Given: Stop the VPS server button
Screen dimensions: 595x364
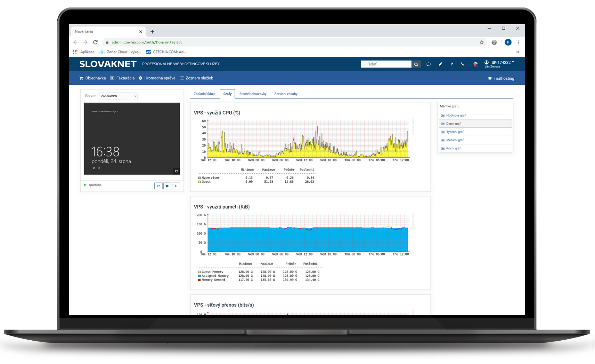Looking at the screenshot, I should 167,186.
